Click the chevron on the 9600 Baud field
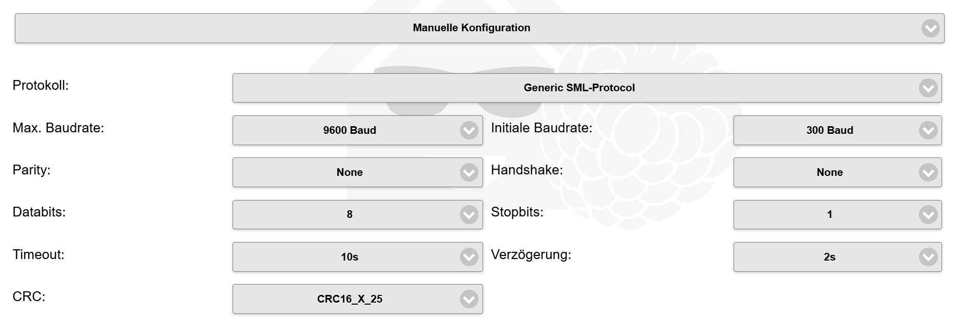The width and height of the screenshot is (980, 319). click(x=468, y=130)
